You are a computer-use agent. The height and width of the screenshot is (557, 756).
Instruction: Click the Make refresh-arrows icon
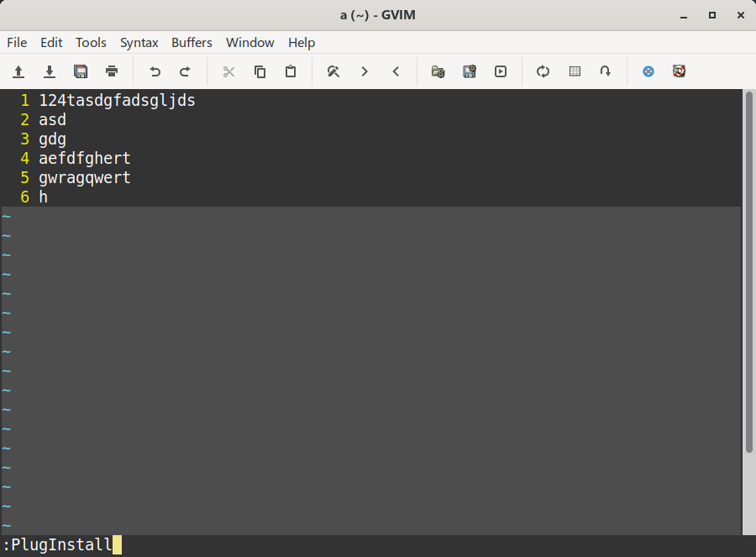(x=543, y=71)
